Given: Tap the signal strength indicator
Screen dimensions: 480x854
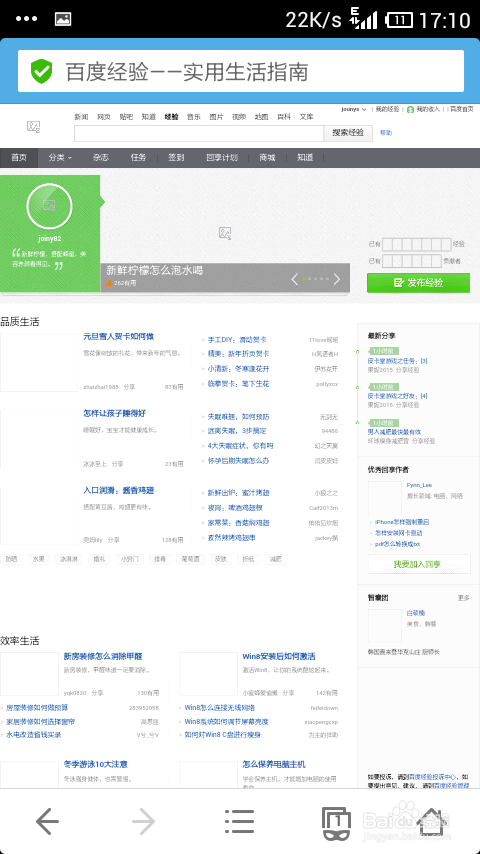Looking at the screenshot, I should tap(364, 19).
